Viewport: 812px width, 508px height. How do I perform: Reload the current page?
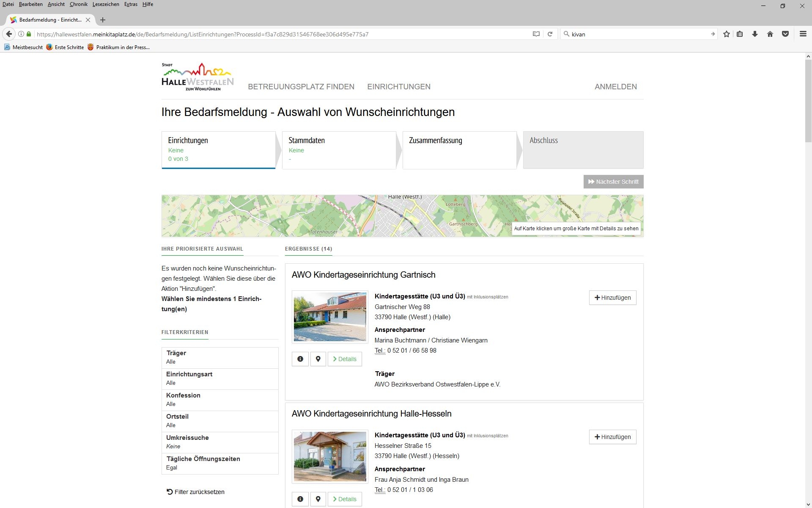click(x=550, y=34)
